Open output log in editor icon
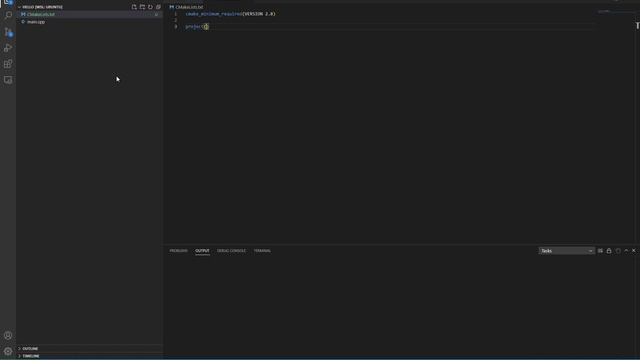Screen dimensions: 640x360 click(x=618, y=251)
